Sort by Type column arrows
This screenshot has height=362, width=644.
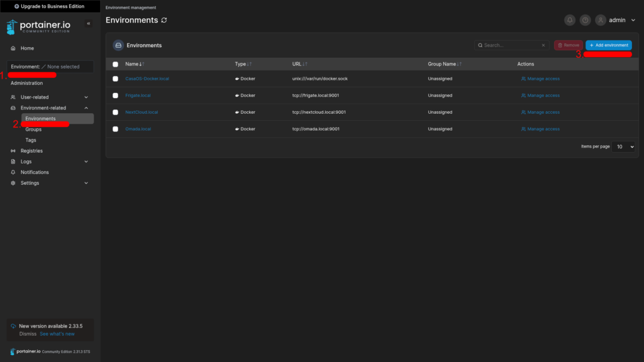[250, 64]
